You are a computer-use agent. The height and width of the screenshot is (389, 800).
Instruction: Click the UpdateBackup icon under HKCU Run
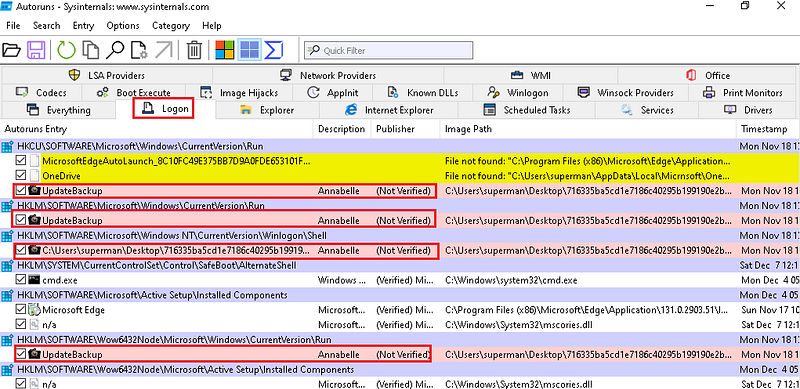point(34,191)
